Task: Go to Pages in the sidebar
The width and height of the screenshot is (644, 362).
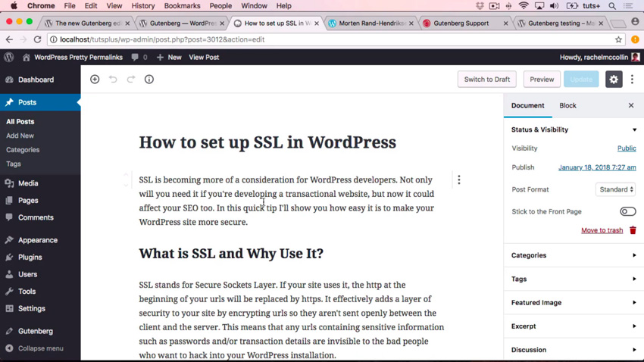Action: 40,200
